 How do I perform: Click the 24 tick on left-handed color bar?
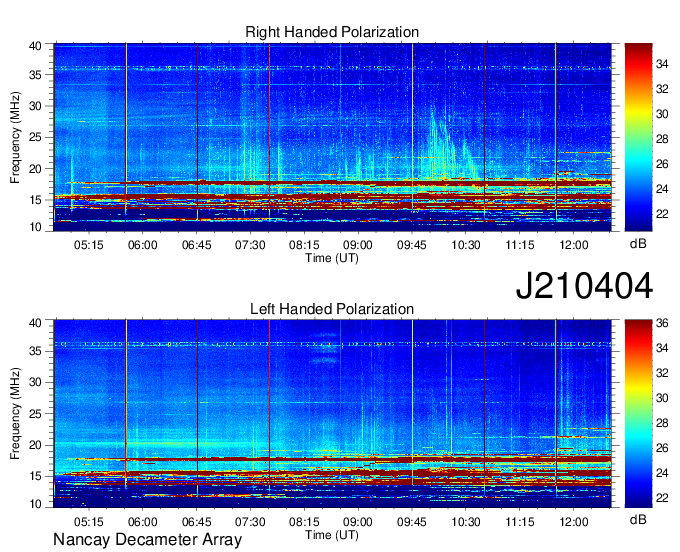coord(662,473)
